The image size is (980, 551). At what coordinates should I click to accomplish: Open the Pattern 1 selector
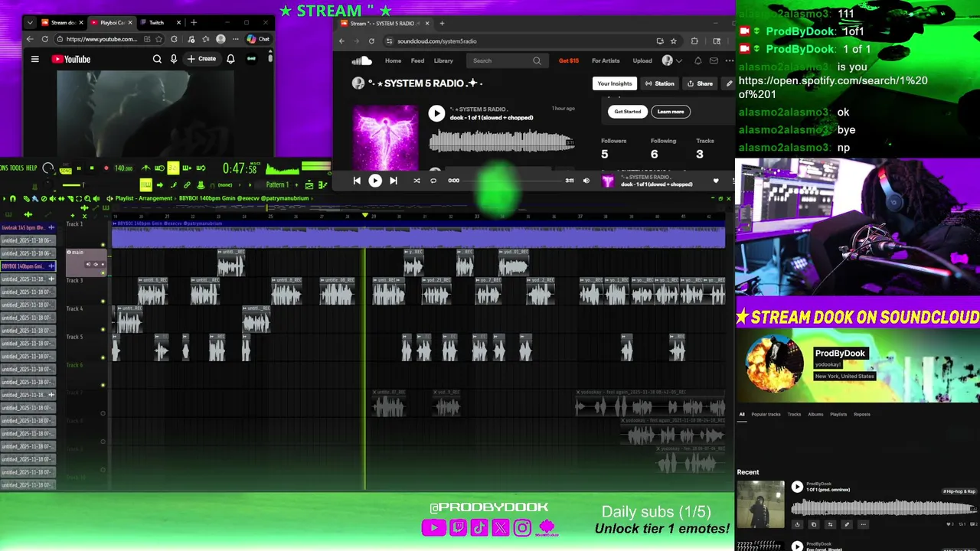pos(278,184)
